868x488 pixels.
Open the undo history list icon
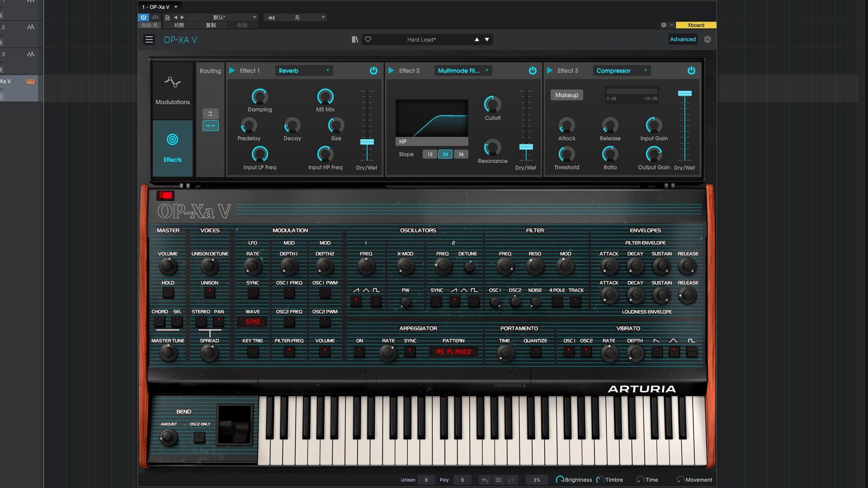(x=498, y=480)
